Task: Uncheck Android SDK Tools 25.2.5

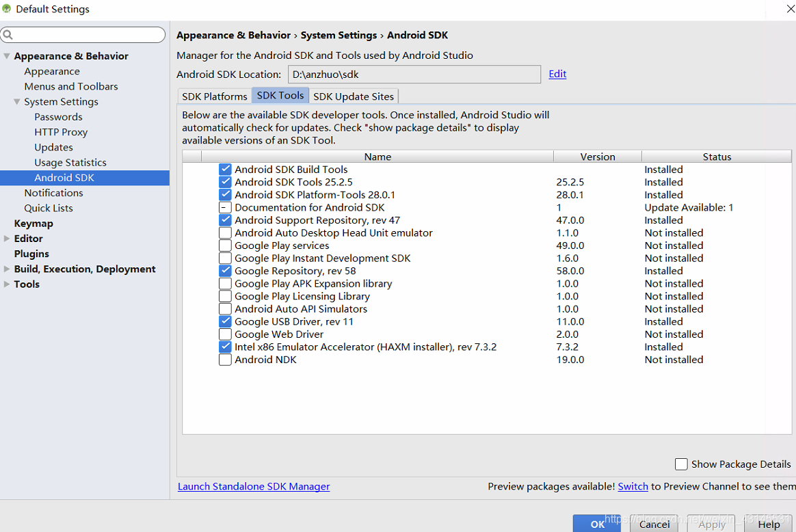Action: (x=225, y=182)
